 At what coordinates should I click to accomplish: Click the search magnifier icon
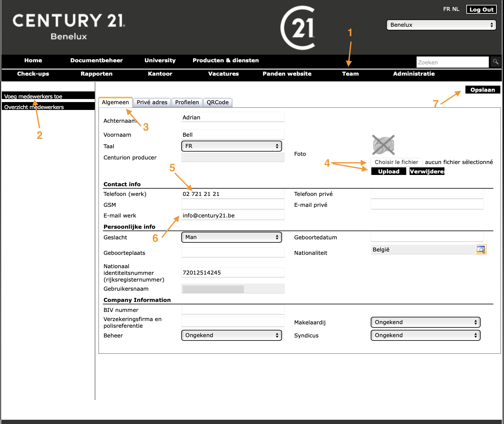pyautogui.click(x=495, y=62)
